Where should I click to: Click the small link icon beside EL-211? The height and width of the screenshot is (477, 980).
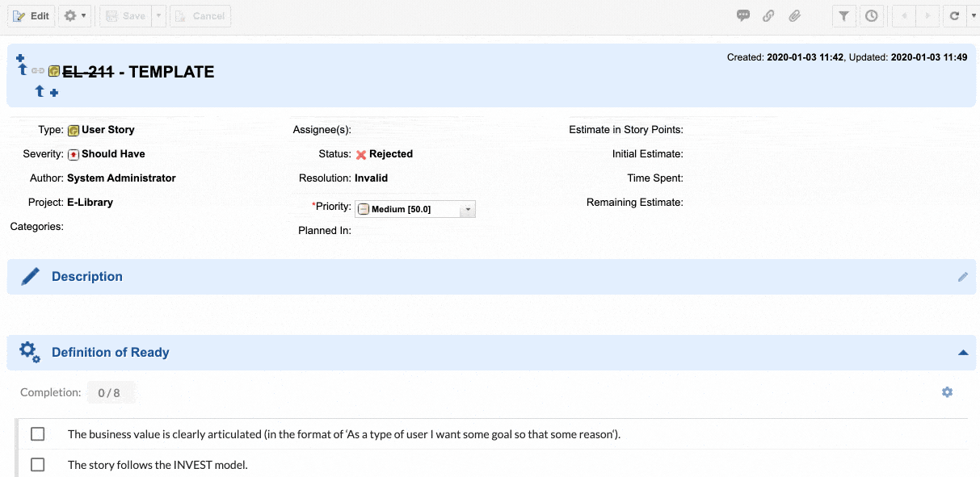[x=38, y=71]
